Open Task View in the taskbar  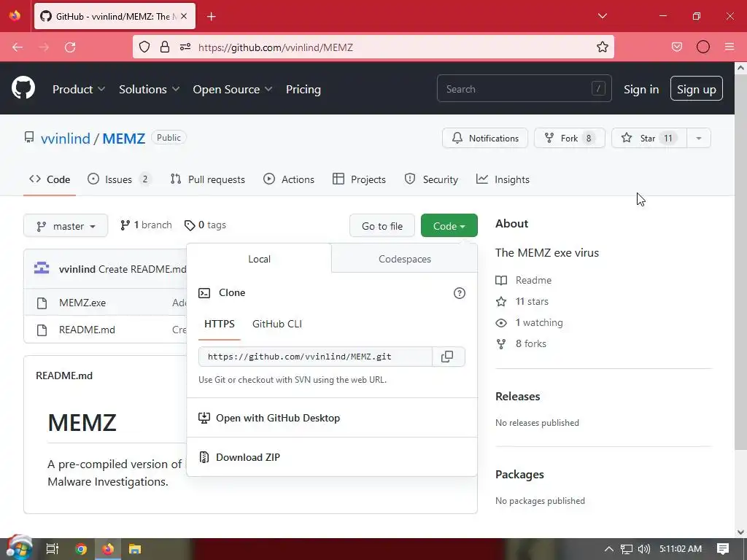(53, 549)
